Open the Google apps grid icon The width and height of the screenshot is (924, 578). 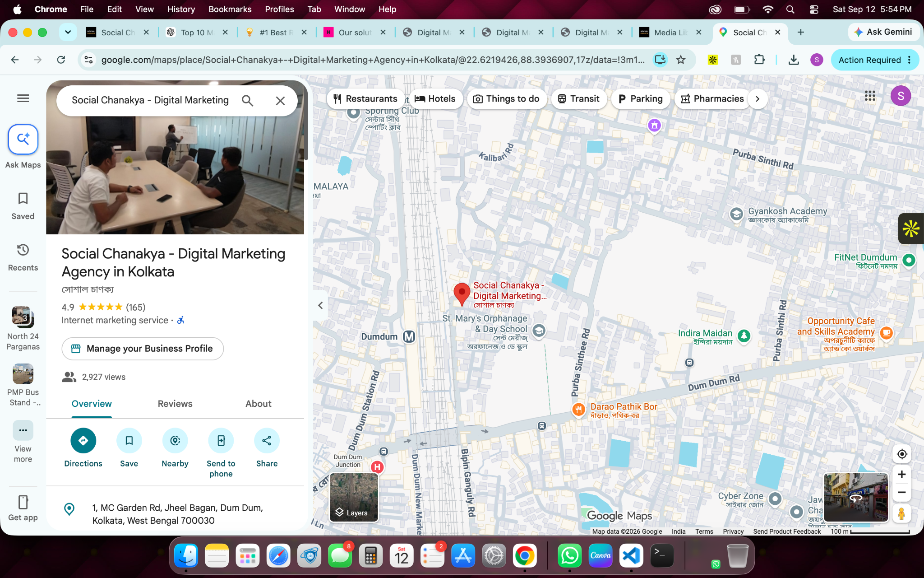[x=870, y=96]
